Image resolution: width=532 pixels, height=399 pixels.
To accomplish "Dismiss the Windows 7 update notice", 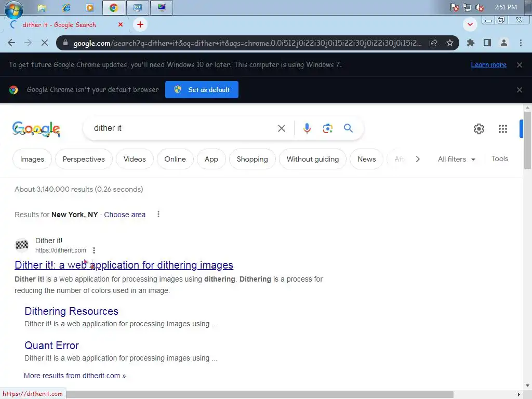I will (520, 65).
